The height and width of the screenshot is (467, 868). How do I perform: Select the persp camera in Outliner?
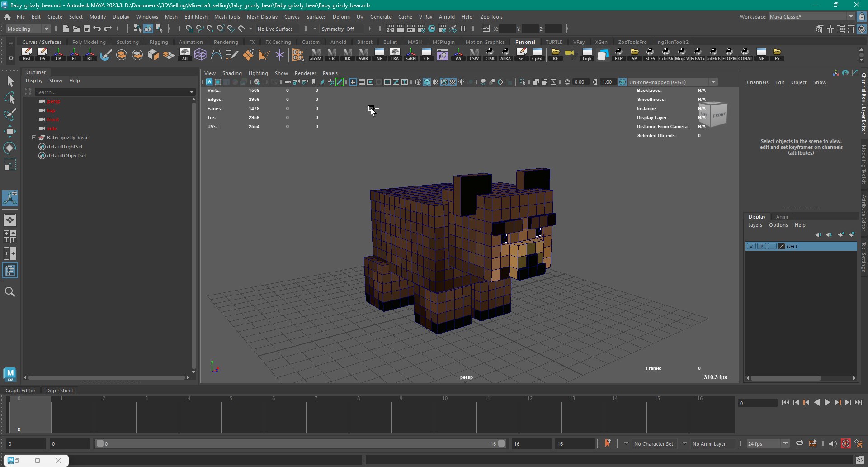pos(53,101)
